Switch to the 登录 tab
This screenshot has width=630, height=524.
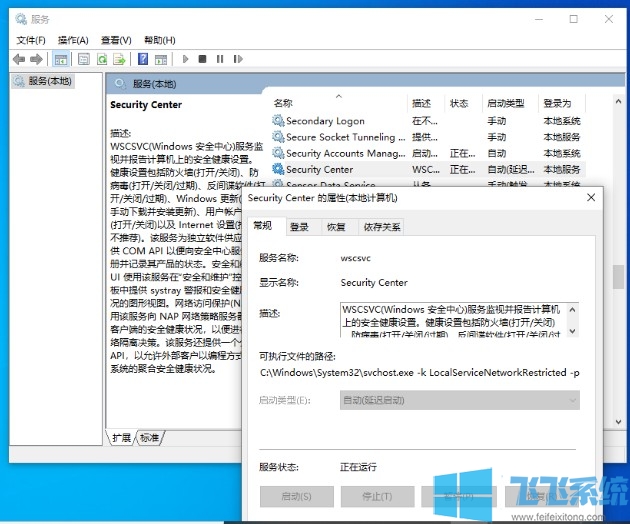tap(299, 227)
